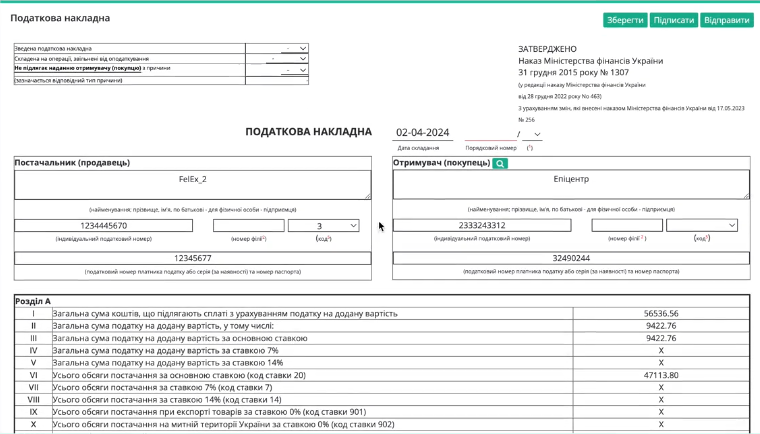Click the X value in row X

pos(661,424)
